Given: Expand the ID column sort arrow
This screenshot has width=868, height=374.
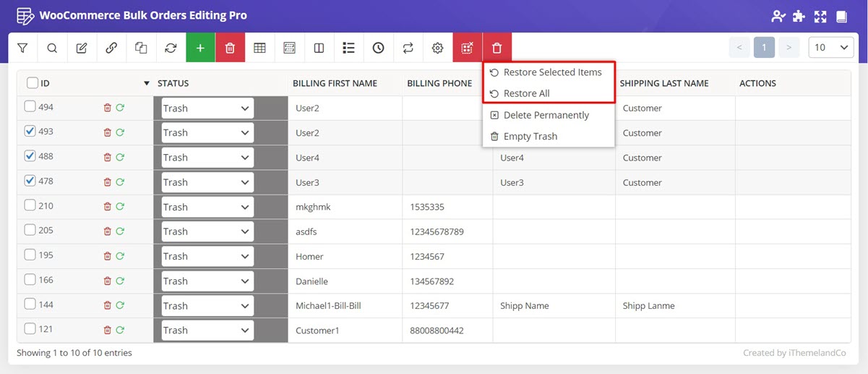Looking at the screenshot, I should (147, 84).
